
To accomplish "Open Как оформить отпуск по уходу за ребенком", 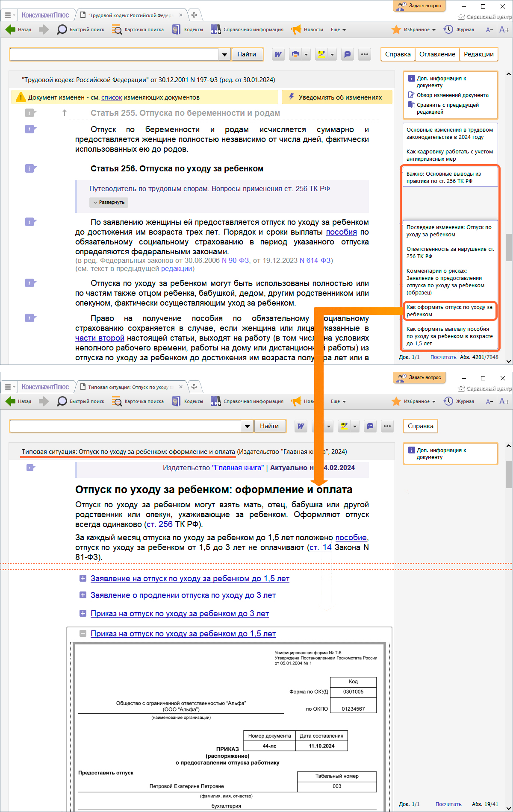I will [450, 311].
